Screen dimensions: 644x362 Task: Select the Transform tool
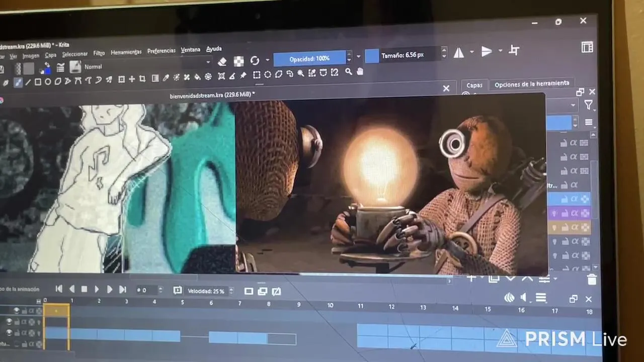pos(121,79)
